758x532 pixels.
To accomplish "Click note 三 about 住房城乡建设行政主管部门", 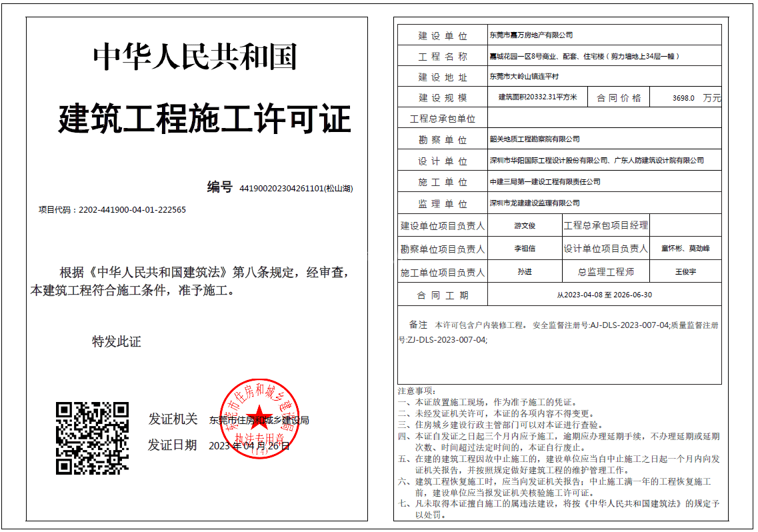I will (x=501, y=425).
